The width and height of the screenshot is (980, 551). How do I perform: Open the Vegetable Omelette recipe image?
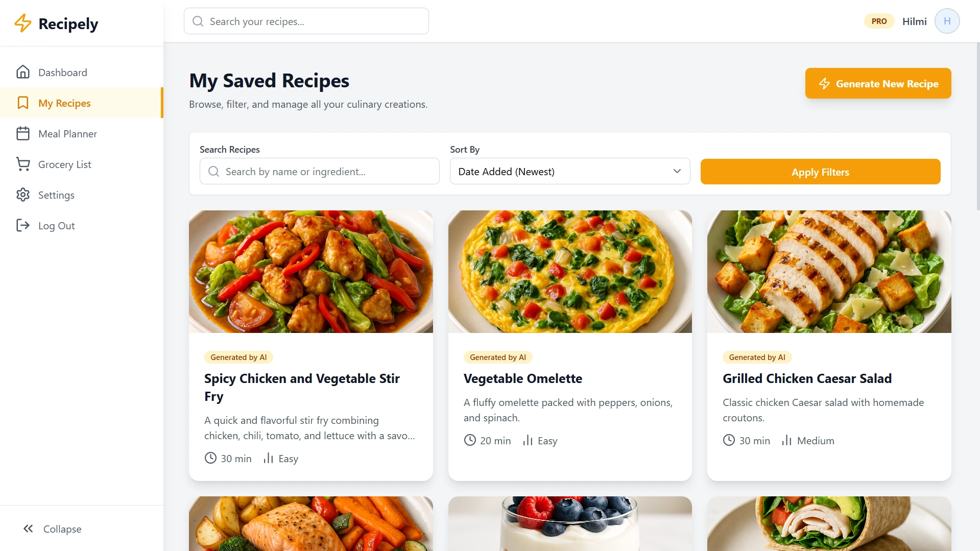570,272
